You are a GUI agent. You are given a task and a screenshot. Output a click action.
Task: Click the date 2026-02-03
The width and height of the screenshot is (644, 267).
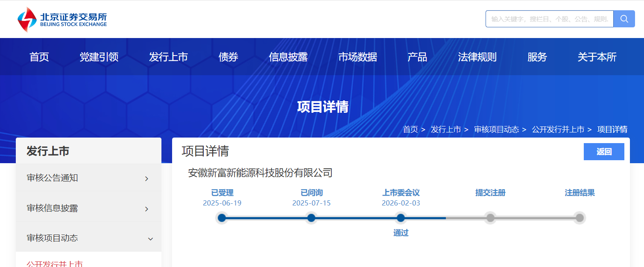pyautogui.click(x=401, y=203)
